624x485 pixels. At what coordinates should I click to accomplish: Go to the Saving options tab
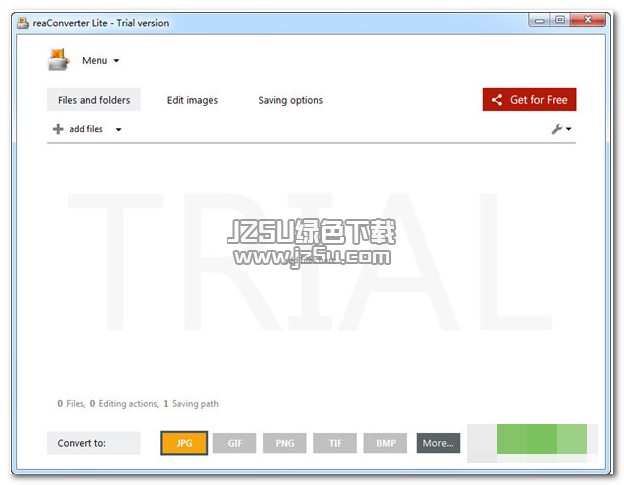[x=291, y=100]
